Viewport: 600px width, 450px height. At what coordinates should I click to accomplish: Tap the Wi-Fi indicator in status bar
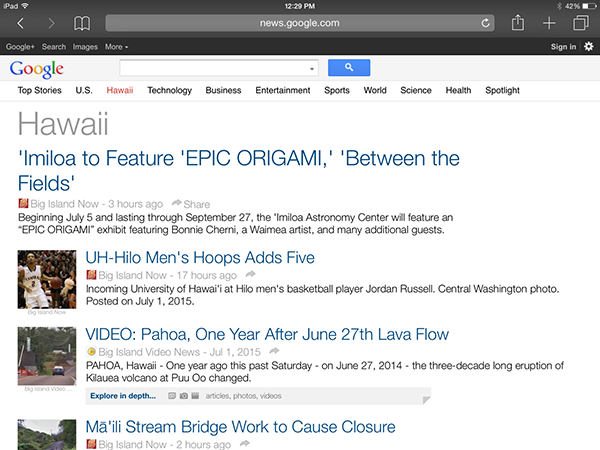pyautogui.click(x=25, y=6)
